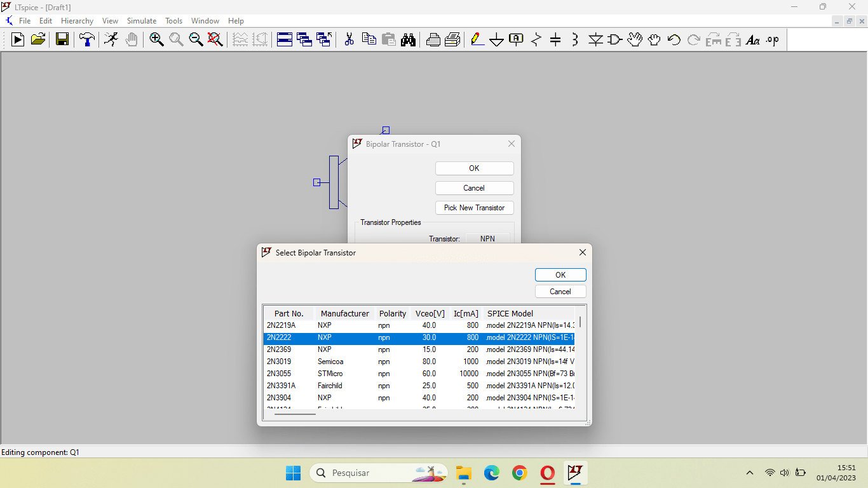Viewport: 868px width, 488px height.
Task: Click the Print Setup icon
Action: 452,40
